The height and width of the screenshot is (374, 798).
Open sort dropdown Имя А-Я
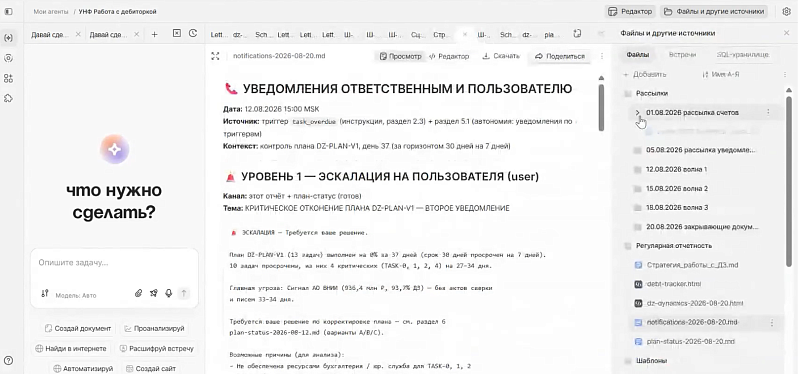721,74
